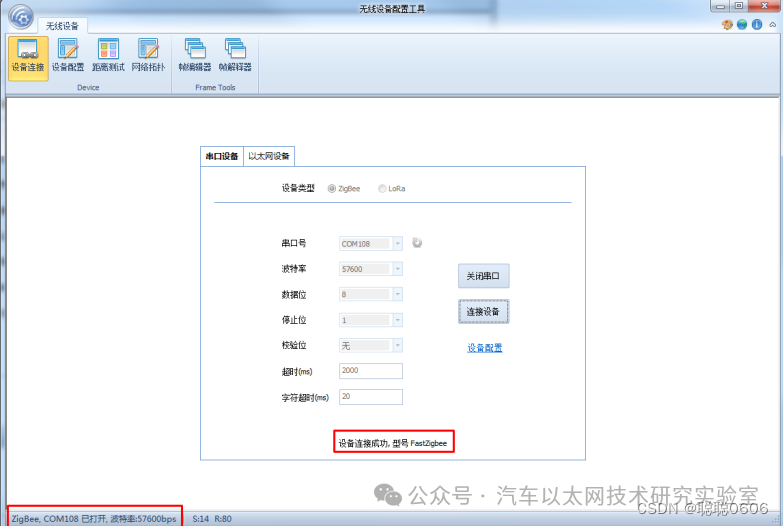The image size is (783, 526).
Task: Collapse the ribbon with the up chevron
Action: (773, 24)
